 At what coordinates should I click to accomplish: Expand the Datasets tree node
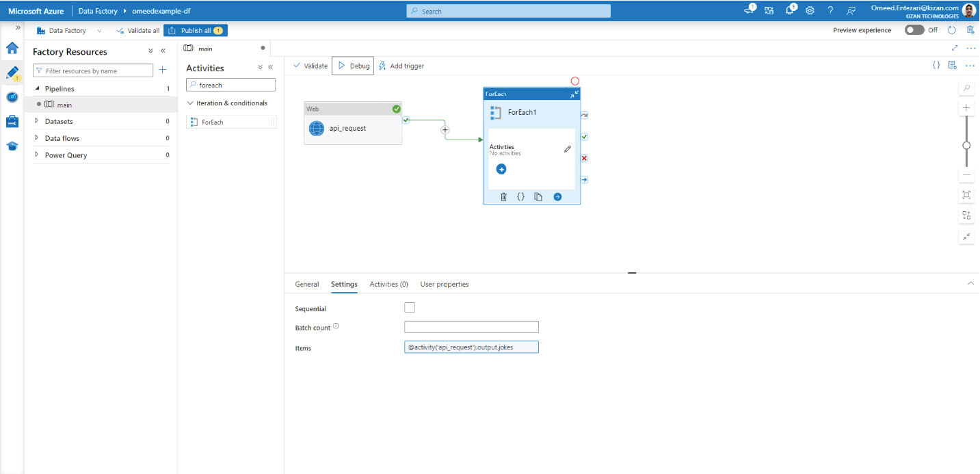coord(37,121)
